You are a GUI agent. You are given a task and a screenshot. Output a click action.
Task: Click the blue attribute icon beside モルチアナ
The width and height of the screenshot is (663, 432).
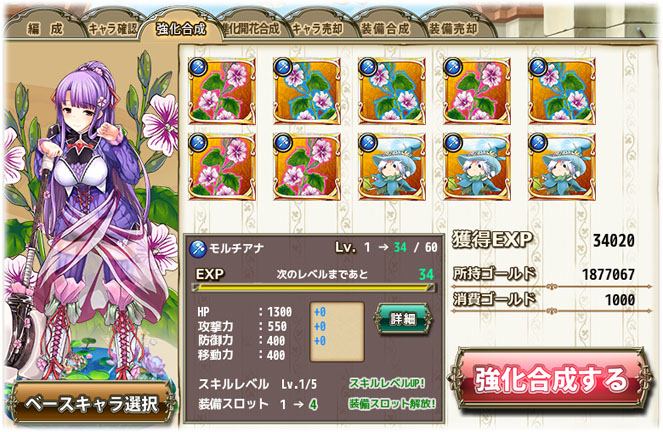197,249
